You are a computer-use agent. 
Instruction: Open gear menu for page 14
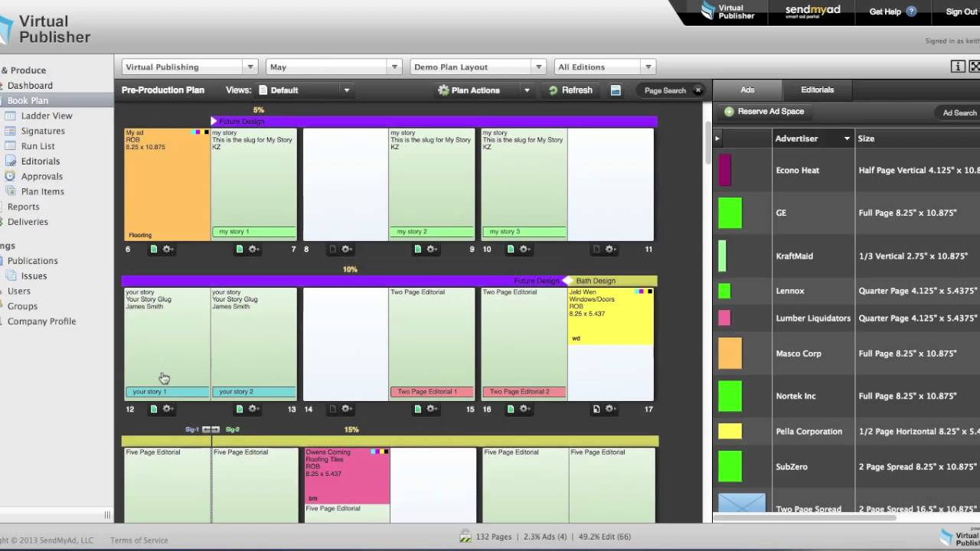(x=346, y=409)
